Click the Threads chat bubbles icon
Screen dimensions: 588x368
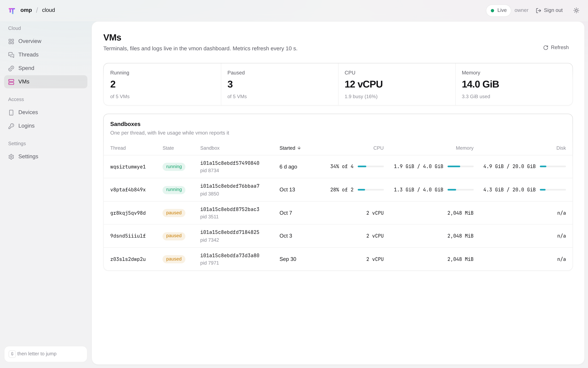[11, 55]
